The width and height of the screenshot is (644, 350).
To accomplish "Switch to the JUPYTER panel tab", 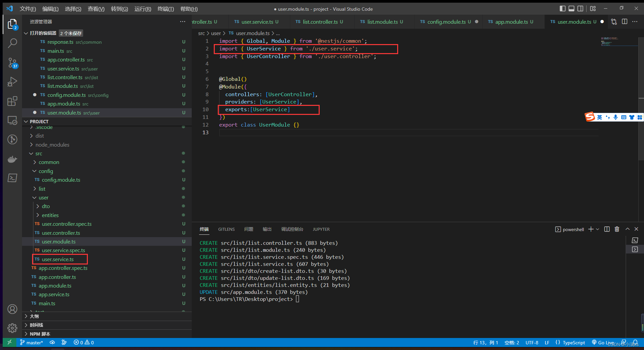I will [x=321, y=229].
